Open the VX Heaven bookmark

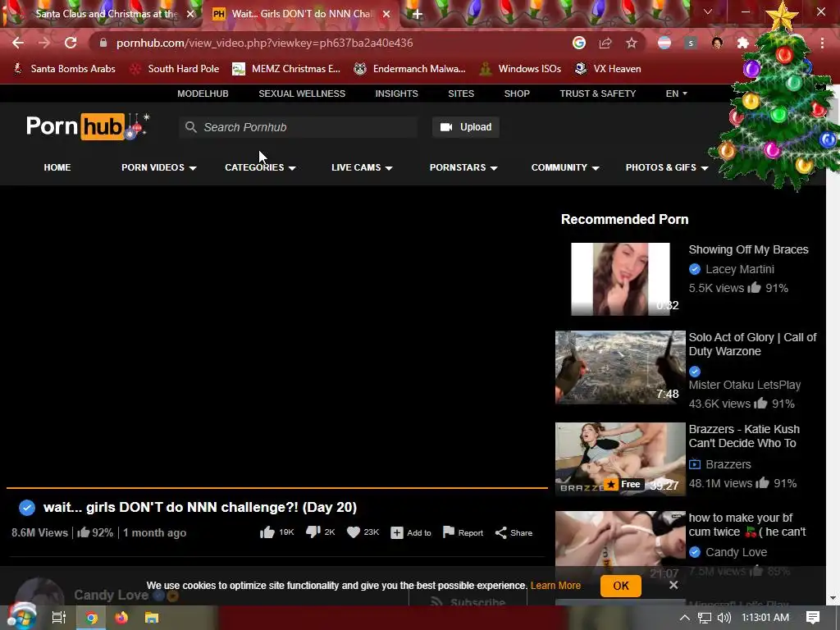point(608,69)
